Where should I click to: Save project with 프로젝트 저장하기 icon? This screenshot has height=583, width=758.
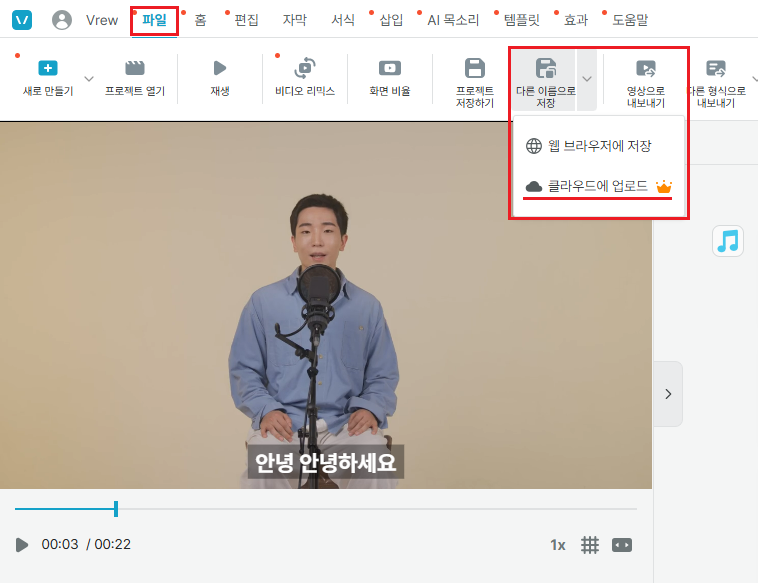pos(475,68)
